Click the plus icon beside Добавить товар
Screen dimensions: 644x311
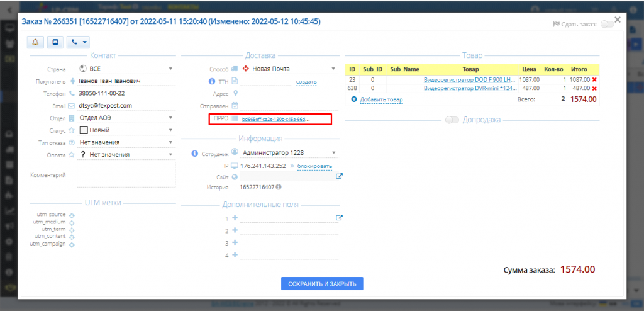(354, 99)
